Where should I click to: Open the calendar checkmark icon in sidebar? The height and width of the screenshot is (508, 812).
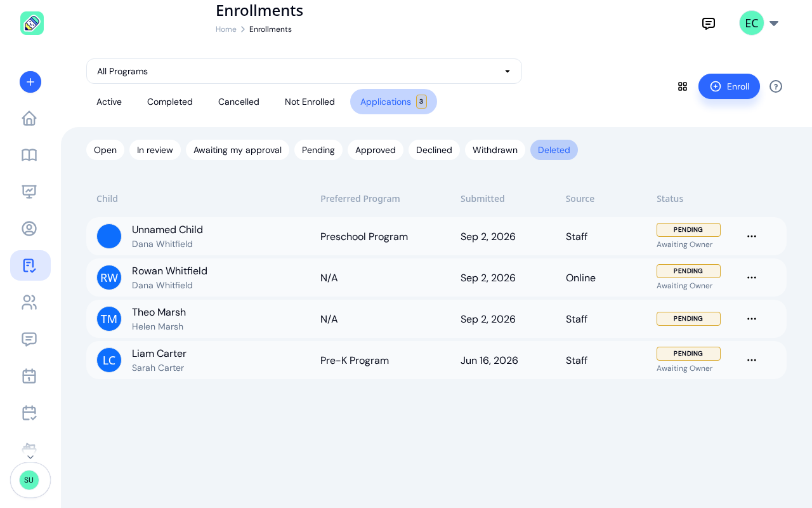pos(29,413)
